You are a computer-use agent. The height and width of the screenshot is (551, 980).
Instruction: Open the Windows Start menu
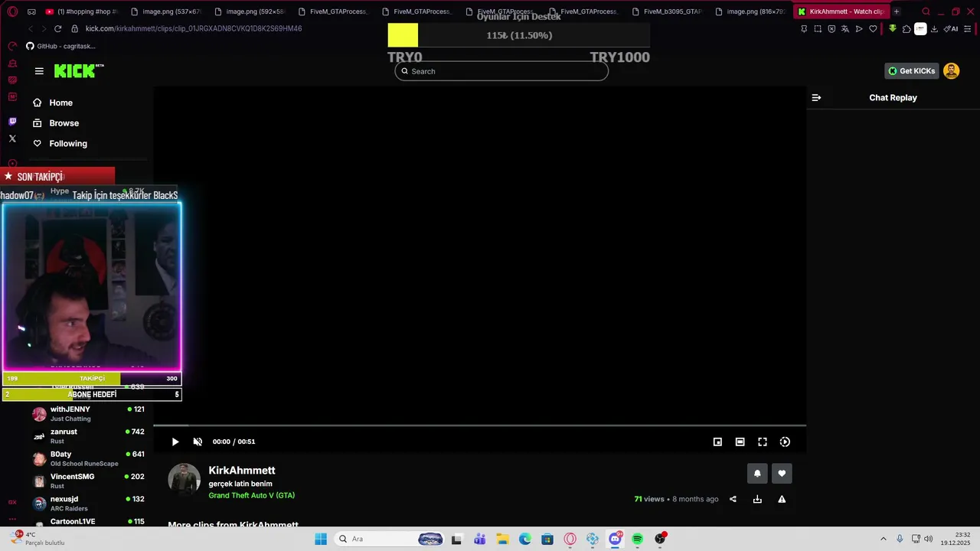pos(321,539)
